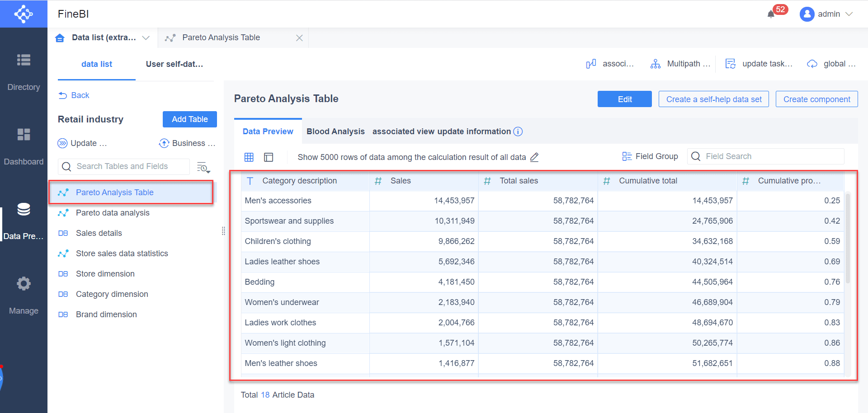868x413 pixels.
Task: Click the home icon in Data list tab
Action: coord(60,38)
